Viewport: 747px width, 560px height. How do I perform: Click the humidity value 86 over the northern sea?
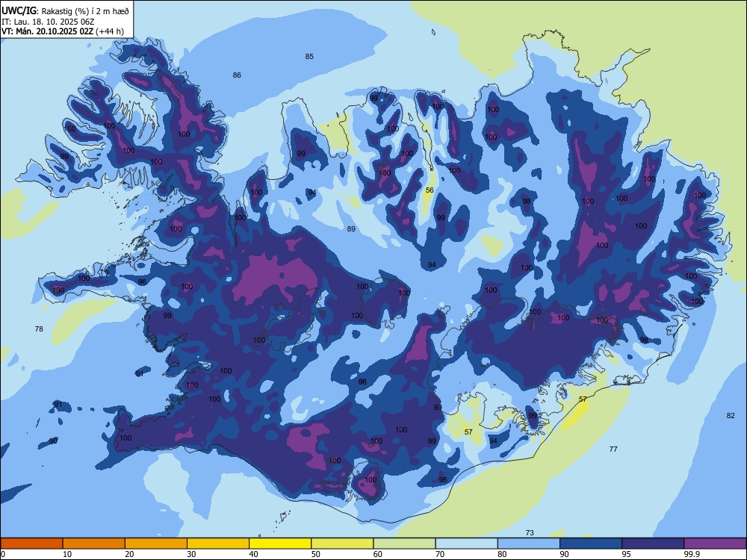point(237,75)
